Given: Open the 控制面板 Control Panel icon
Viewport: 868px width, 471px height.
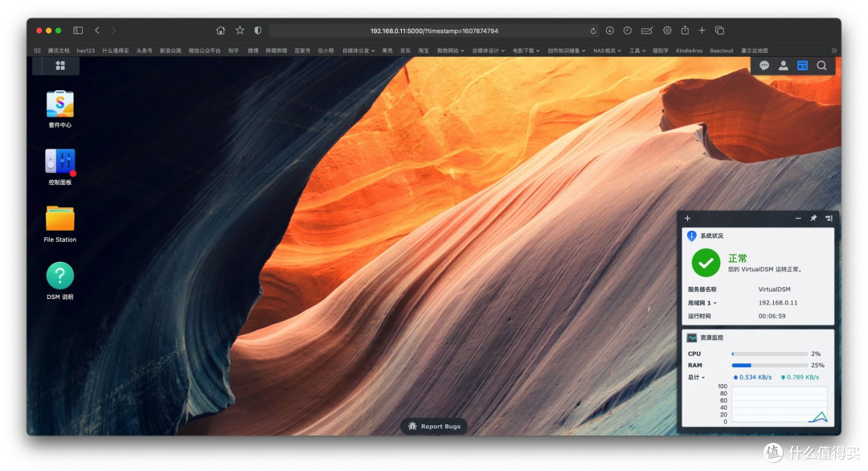Looking at the screenshot, I should point(59,162).
